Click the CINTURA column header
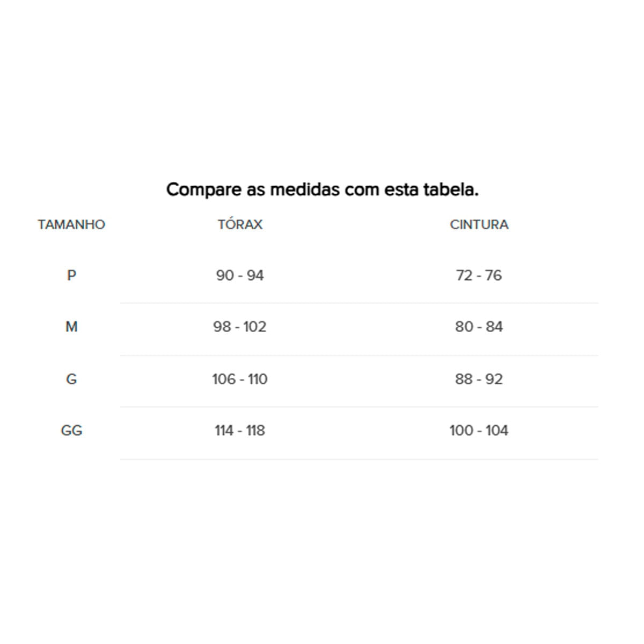This screenshot has width=644, height=644. pyautogui.click(x=479, y=224)
